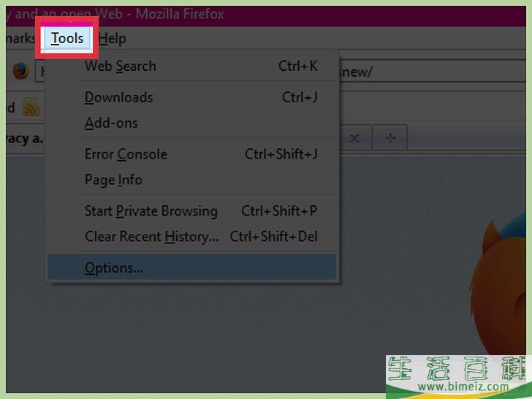
Task: Click the Firefox site identity icon
Action: [20, 71]
